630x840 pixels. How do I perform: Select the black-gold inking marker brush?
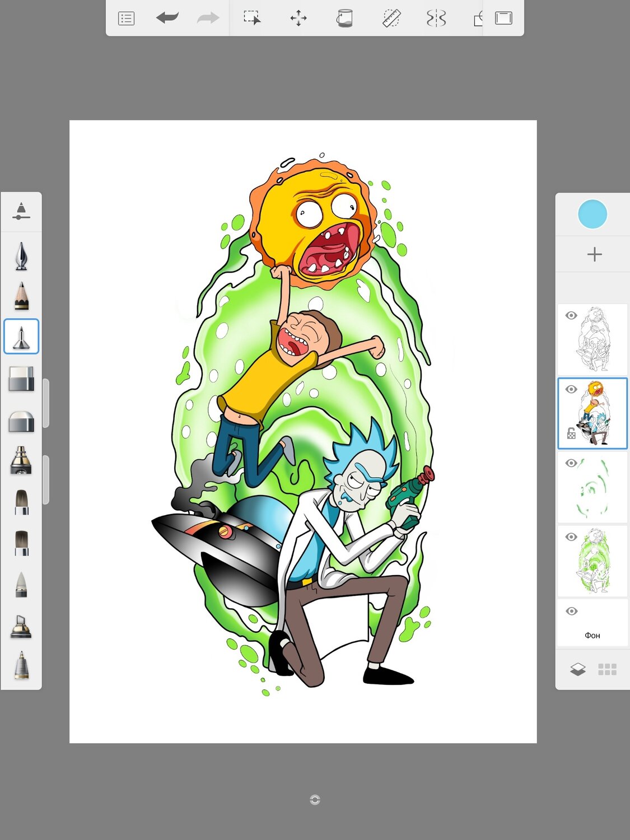click(x=21, y=460)
